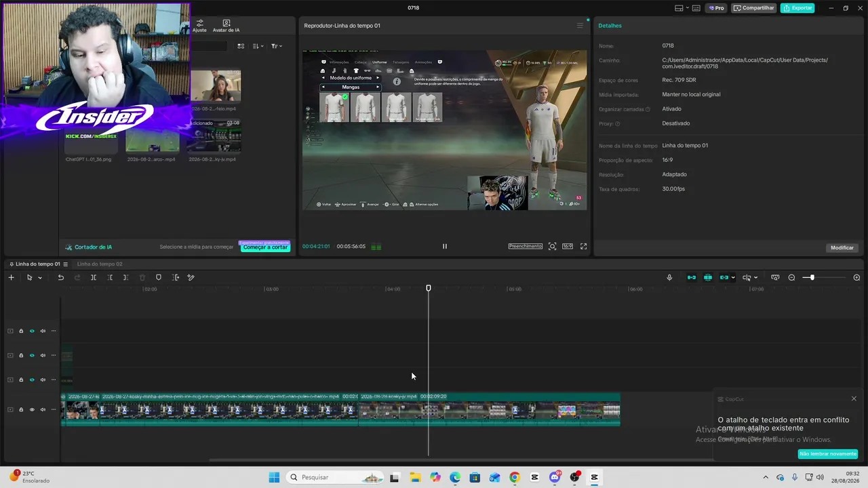Switch media view to grid icon

coord(241,46)
